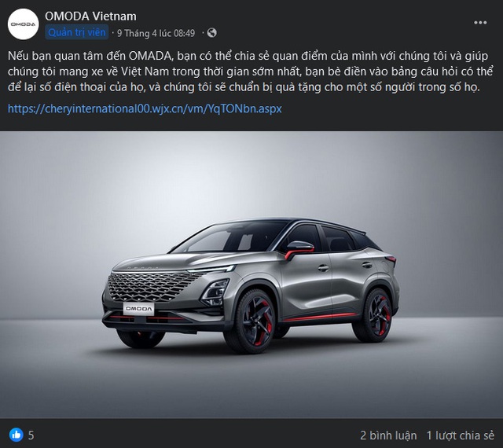Open the cheryinternational00.wjx.cn survey link
This screenshot has width=503, height=448.
point(145,108)
